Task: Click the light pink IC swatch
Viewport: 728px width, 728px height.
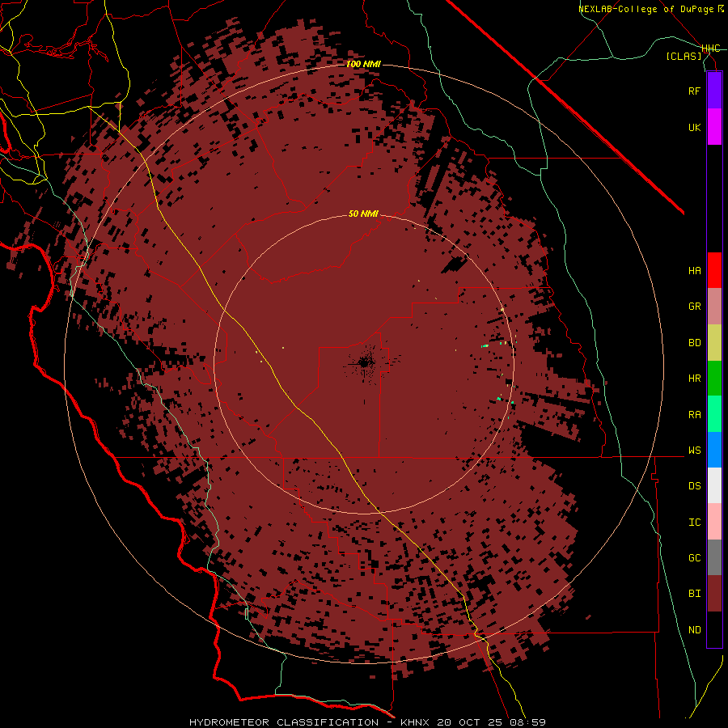Action: click(x=714, y=522)
